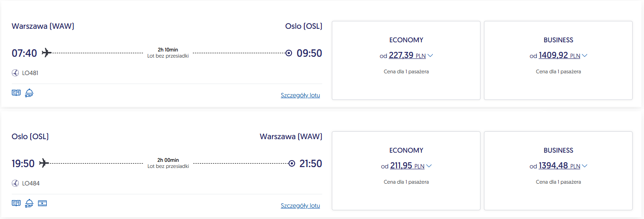The height and width of the screenshot is (219, 644).
Task: Click the arrival marker icon before 21:50
Action: (292, 164)
